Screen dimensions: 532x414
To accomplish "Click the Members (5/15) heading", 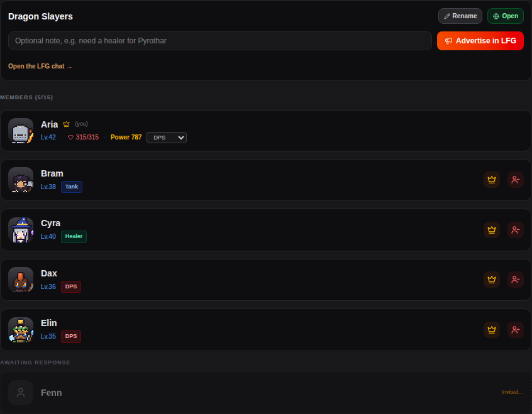I will 26,97.
